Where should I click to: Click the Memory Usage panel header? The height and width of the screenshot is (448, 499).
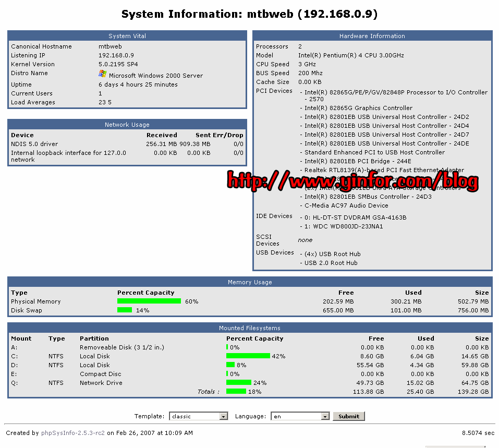point(250,282)
